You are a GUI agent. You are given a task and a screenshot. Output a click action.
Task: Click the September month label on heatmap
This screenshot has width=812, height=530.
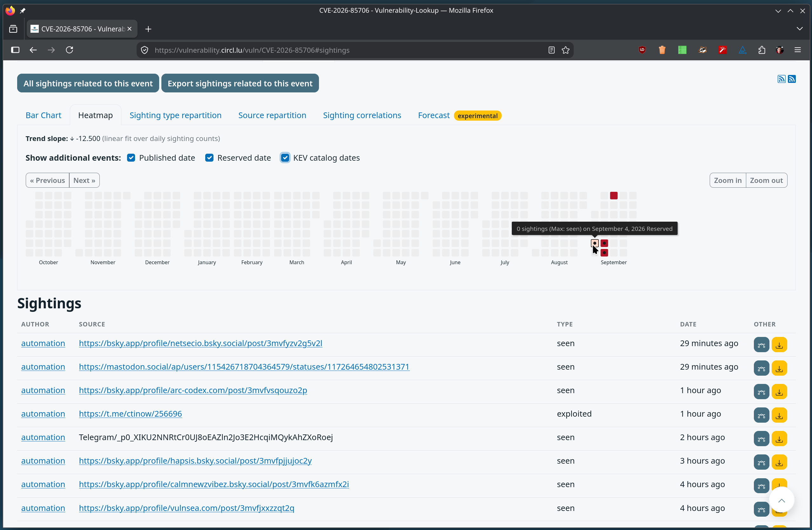click(613, 262)
